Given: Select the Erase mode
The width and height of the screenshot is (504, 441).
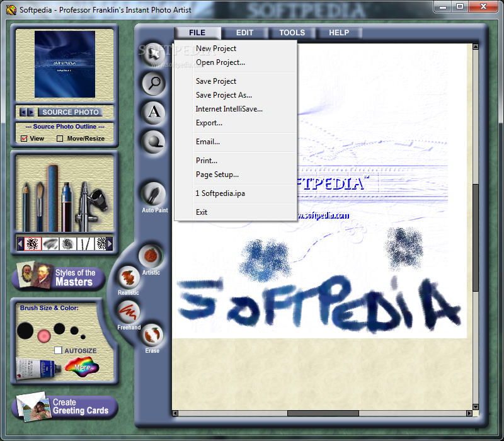Looking at the screenshot, I should pos(152,335).
